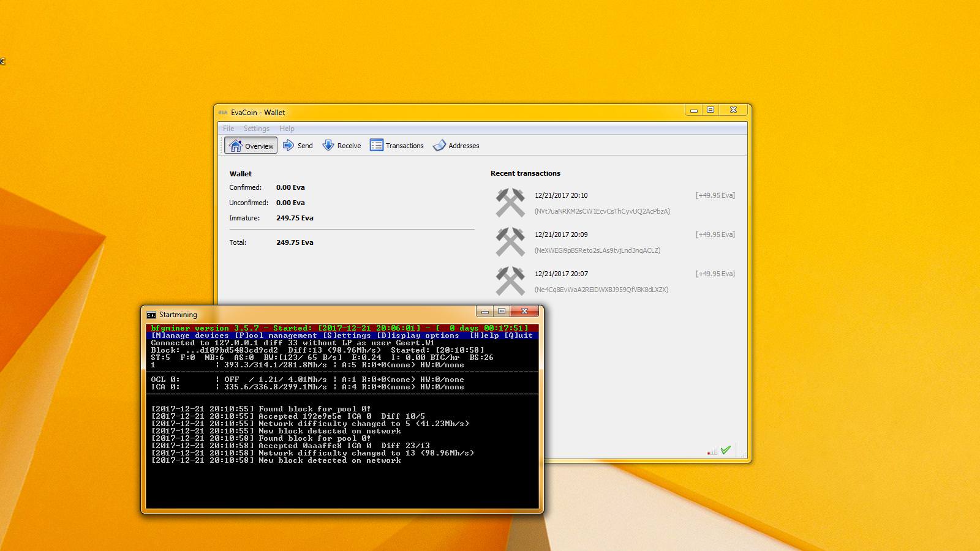Click the ICA 0 device row
Viewport: 980px width, 551px height.
307,387
